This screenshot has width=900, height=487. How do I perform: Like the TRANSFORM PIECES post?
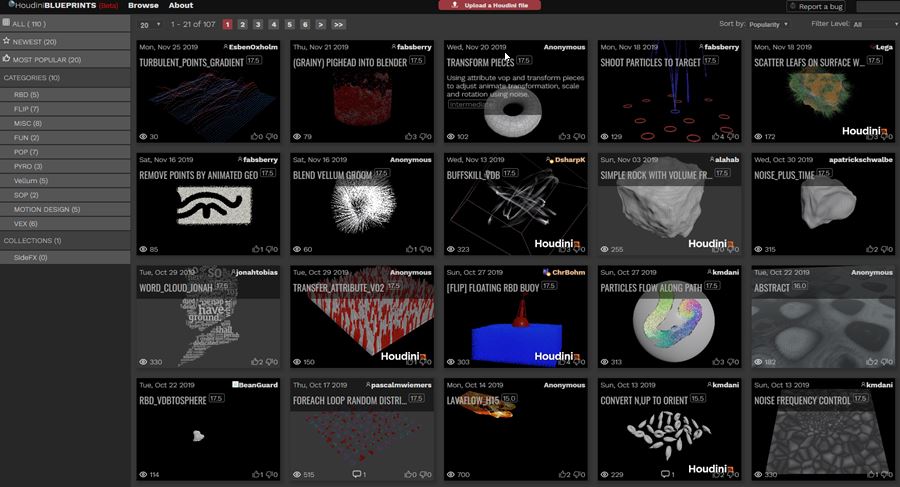[x=564, y=137]
